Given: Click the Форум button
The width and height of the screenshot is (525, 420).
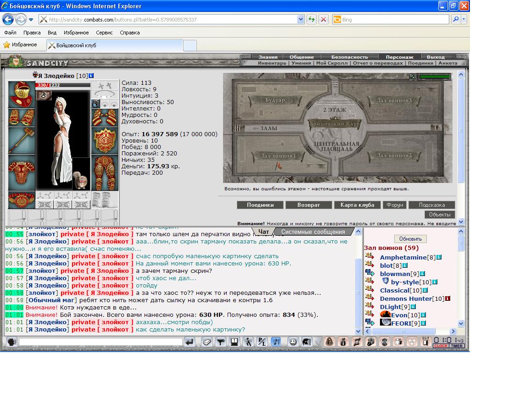Looking at the screenshot, I should [x=395, y=205].
